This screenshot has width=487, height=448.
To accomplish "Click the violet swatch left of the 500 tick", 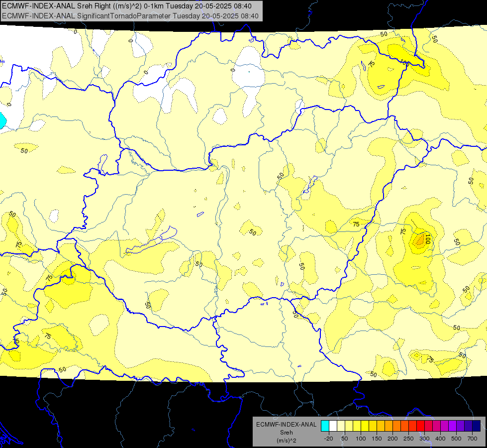I will 453,426.
